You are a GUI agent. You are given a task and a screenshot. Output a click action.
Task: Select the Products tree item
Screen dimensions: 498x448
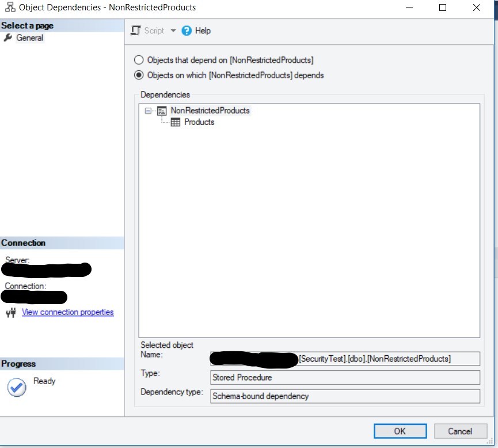(199, 122)
